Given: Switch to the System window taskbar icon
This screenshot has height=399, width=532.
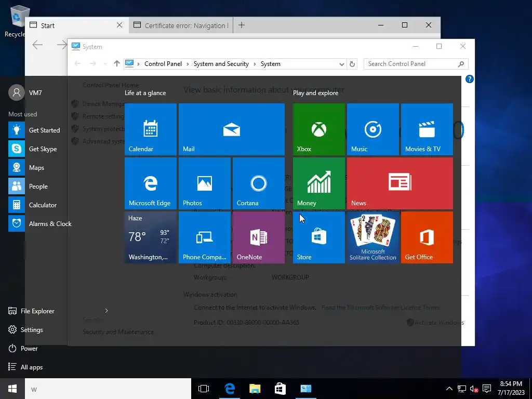Looking at the screenshot, I should (305, 389).
